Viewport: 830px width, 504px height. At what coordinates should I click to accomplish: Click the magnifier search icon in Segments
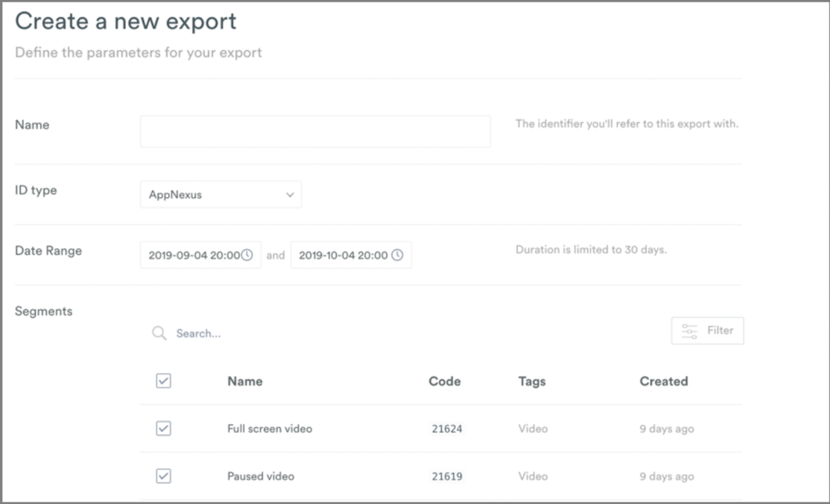[x=159, y=333]
